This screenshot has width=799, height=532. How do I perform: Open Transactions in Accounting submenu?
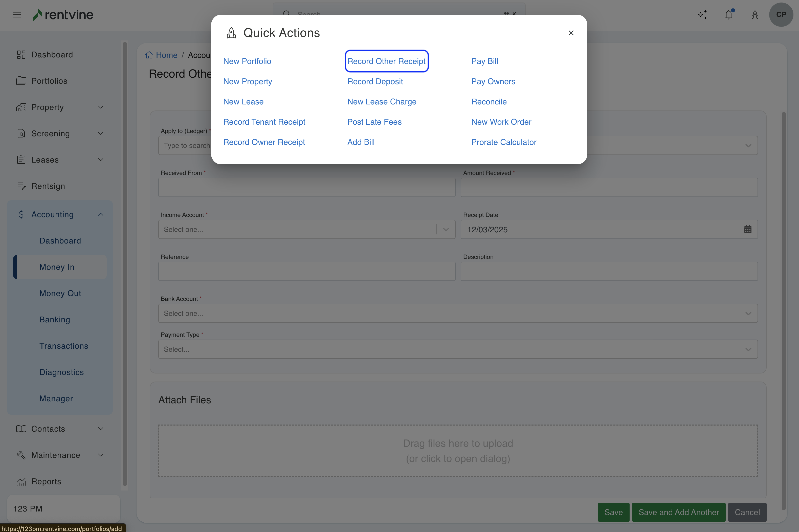pyautogui.click(x=64, y=346)
